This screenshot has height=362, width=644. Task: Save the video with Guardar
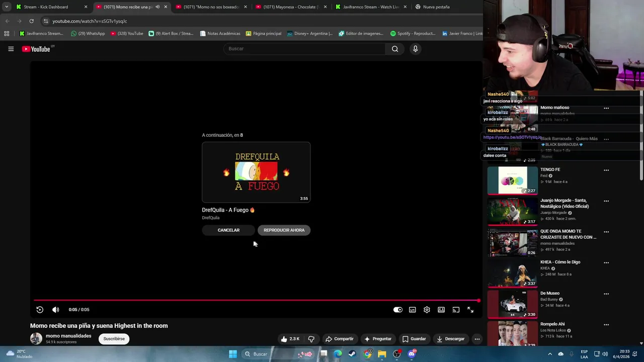(414, 339)
